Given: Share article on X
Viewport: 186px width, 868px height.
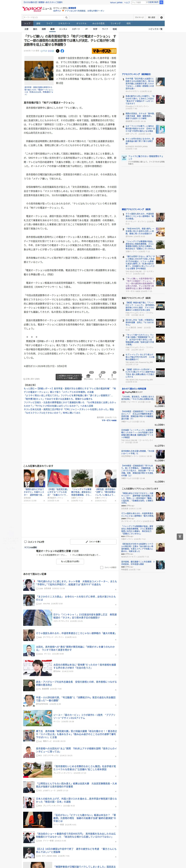Looking at the screenshot, I should pos(57,51).
